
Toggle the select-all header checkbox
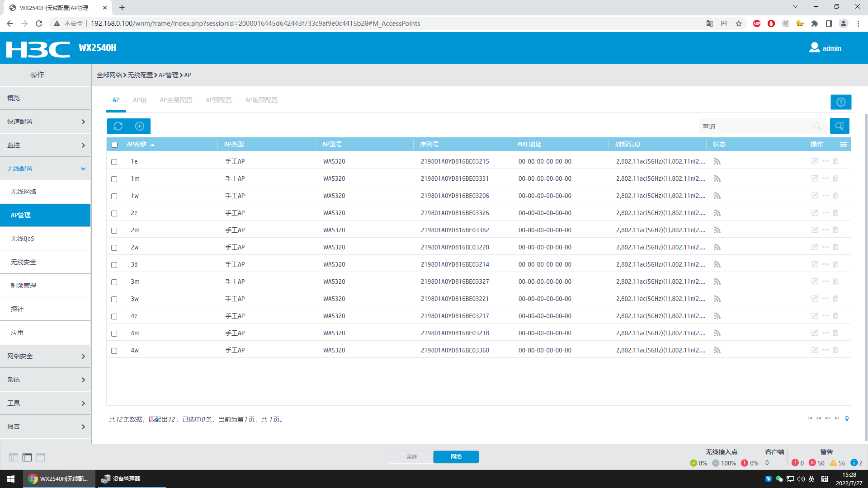click(114, 145)
